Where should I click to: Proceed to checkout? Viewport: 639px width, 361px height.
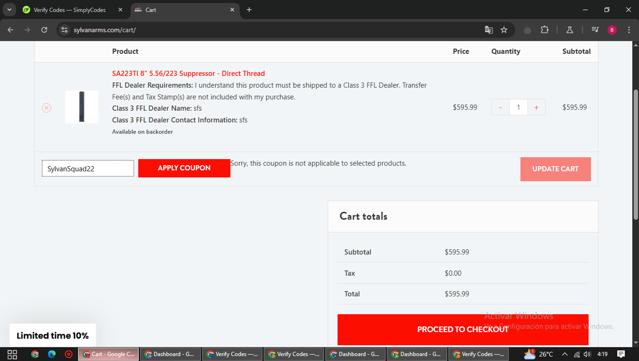pos(463,329)
